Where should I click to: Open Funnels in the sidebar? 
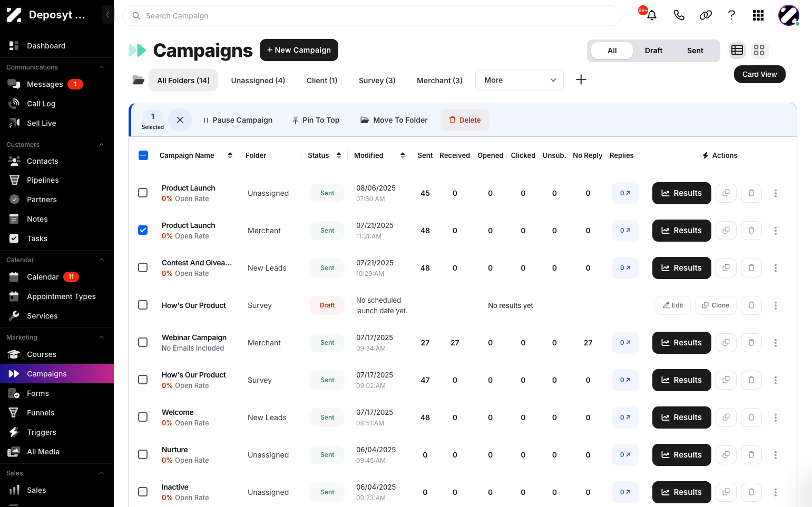click(x=57, y=413)
